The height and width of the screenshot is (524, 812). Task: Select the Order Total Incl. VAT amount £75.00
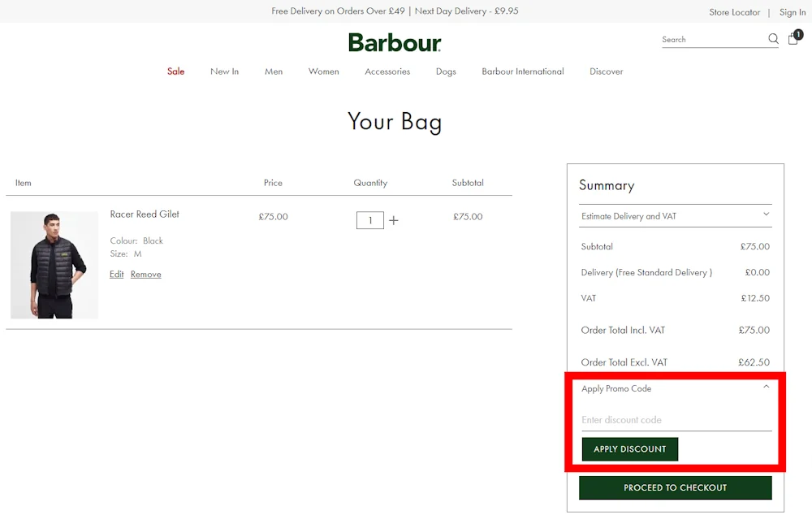coord(754,330)
